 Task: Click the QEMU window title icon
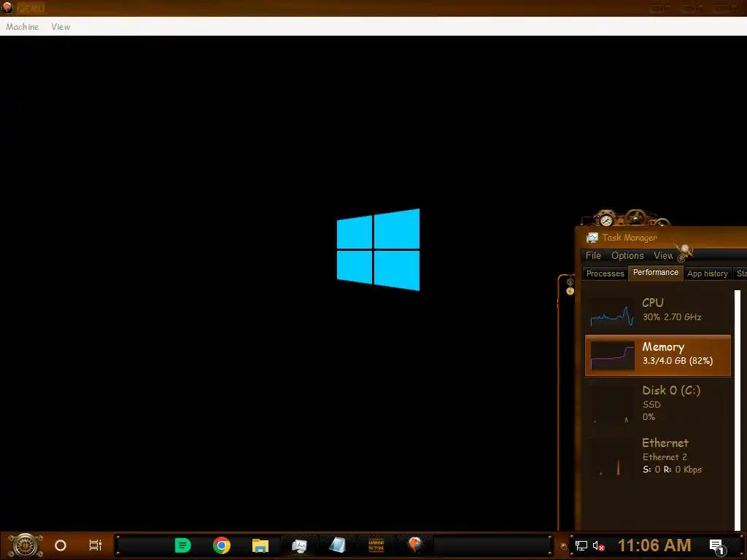[x=7, y=7]
